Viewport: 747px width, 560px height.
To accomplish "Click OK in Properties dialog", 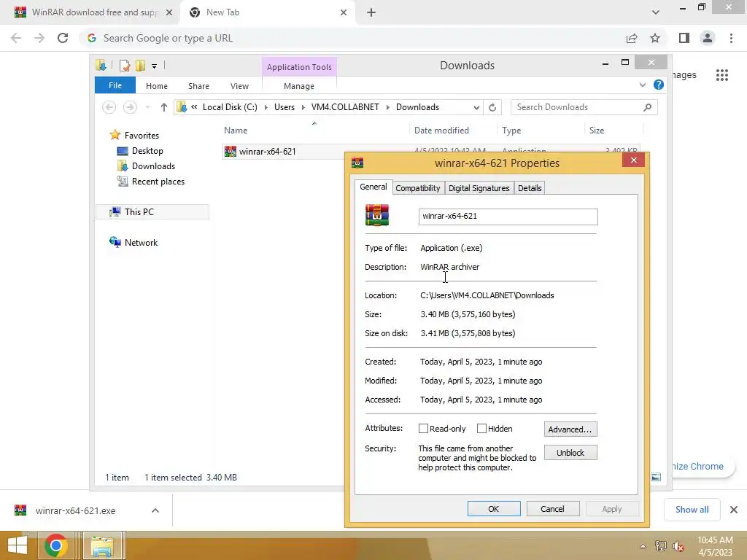I will coord(494,508).
